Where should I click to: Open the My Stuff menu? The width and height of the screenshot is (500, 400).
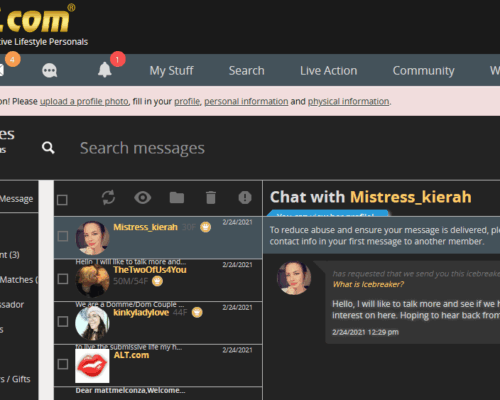point(171,71)
